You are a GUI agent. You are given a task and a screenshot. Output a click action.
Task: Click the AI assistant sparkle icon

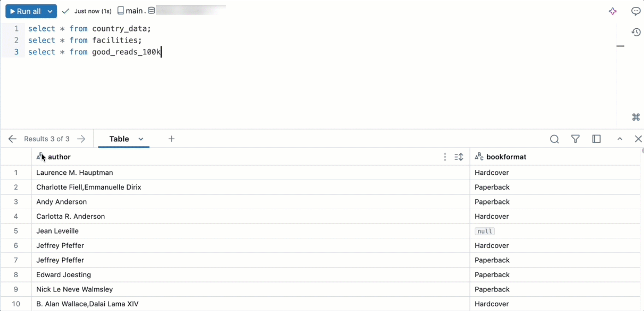[x=612, y=11]
